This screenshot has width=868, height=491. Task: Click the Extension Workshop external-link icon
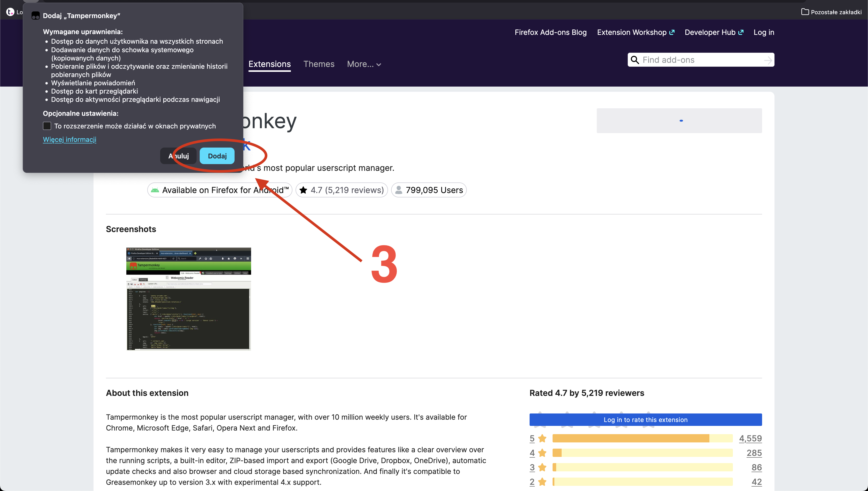tap(672, 32)
